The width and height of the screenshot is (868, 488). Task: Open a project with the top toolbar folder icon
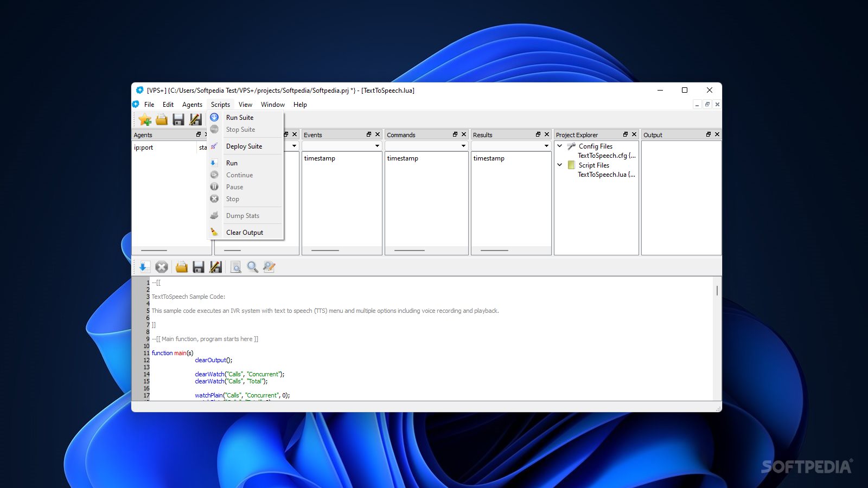[162, 119]
